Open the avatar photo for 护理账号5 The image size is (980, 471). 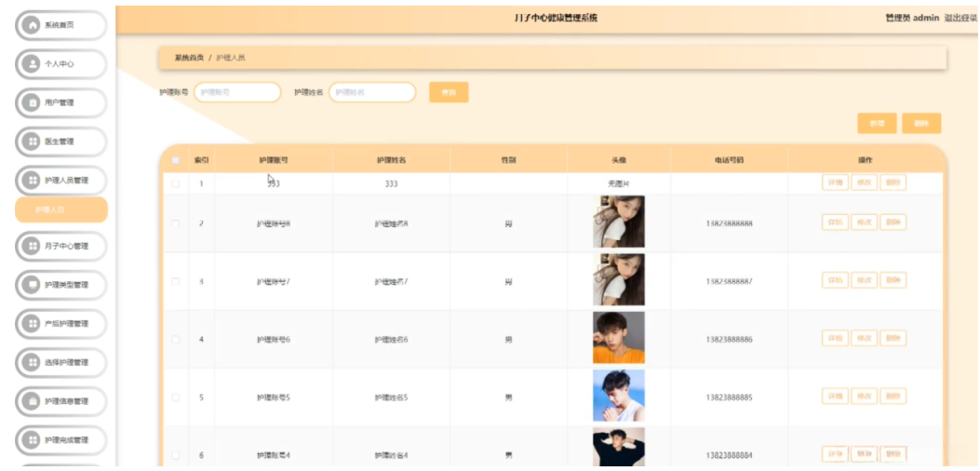pyautogui.click(x=619, y=396)
